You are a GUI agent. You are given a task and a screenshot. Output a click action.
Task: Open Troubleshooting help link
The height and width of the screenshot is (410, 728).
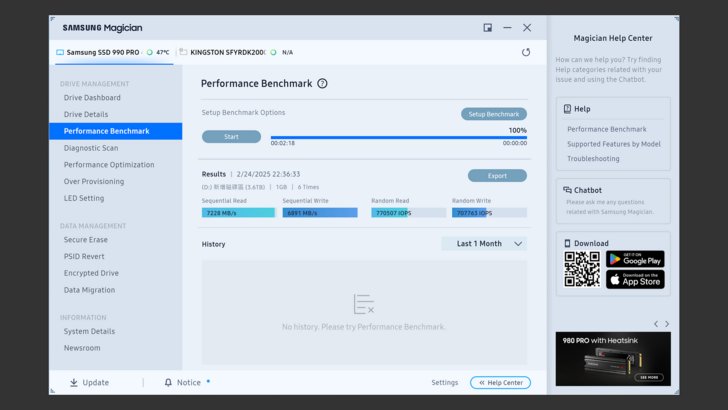593,158
